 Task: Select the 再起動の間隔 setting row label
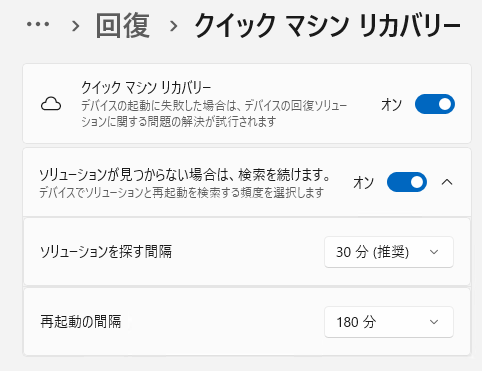pos(80,322)
